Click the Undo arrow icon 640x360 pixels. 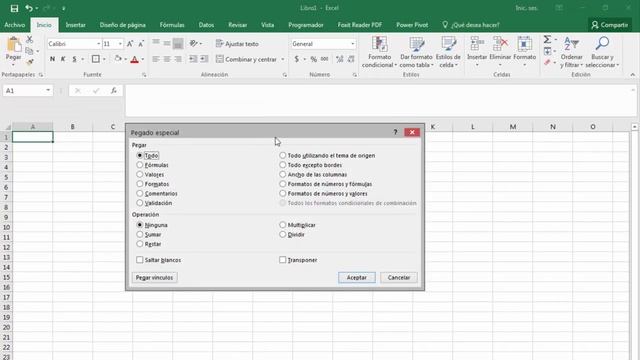tap(29, 8)
